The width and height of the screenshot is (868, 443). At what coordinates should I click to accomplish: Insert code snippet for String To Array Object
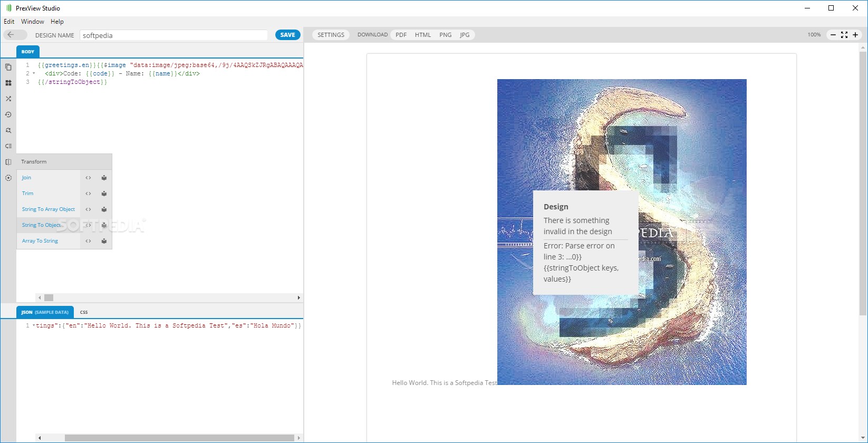(x=88, y=209)
